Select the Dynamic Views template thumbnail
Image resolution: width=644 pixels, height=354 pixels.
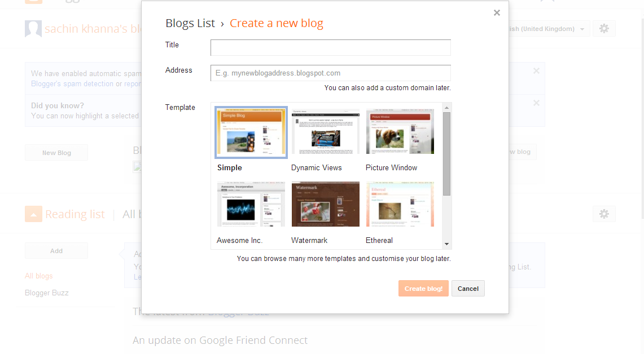(325, 132)
